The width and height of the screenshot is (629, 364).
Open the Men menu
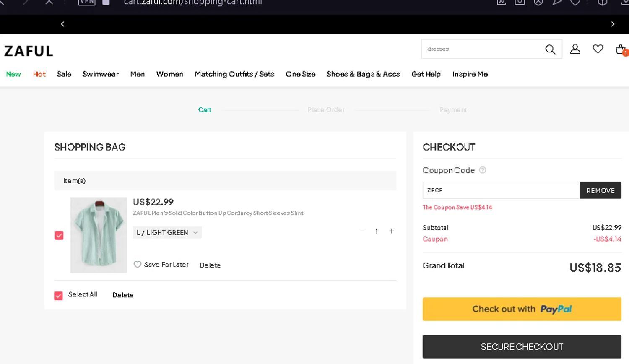click(138, 74)
